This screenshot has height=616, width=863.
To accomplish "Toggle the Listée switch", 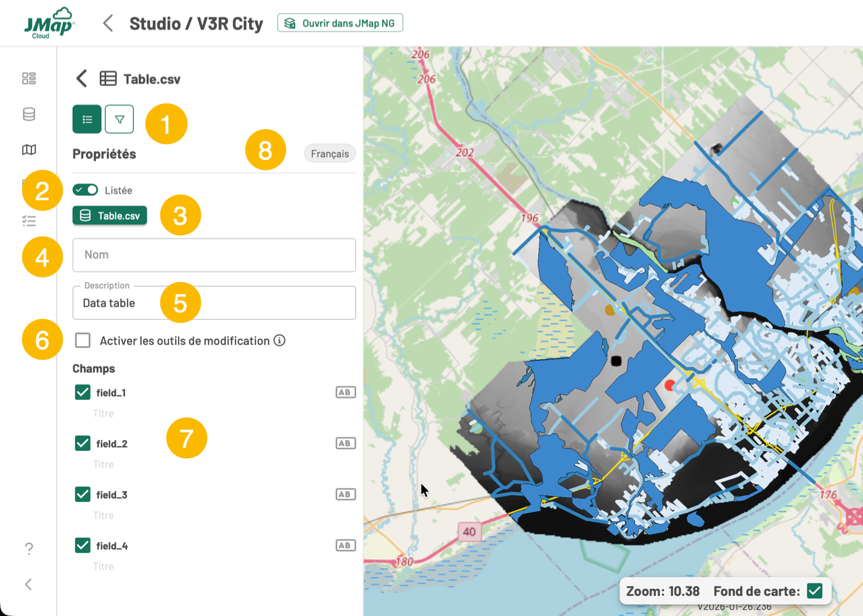I will (85, 190).
